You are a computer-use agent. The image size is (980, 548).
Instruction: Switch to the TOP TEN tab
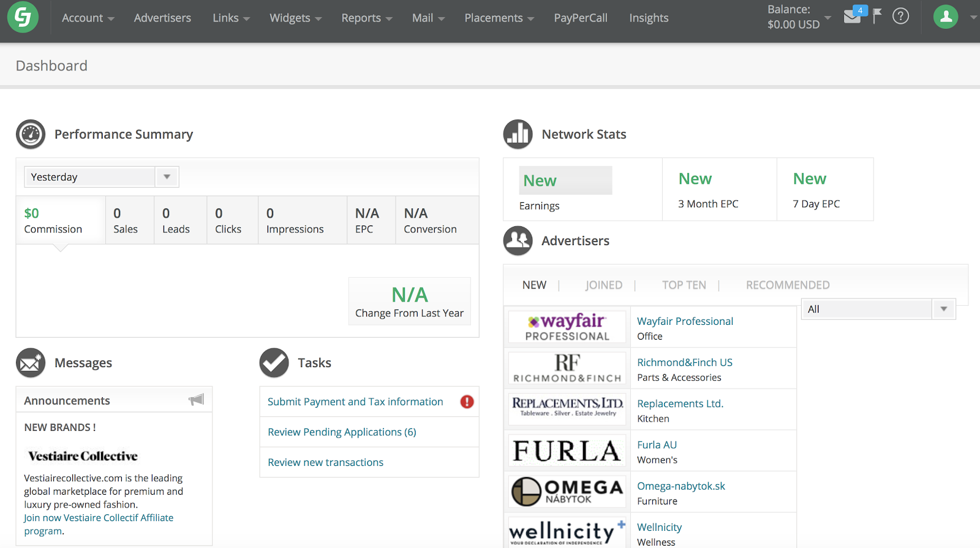pos(684,285)
